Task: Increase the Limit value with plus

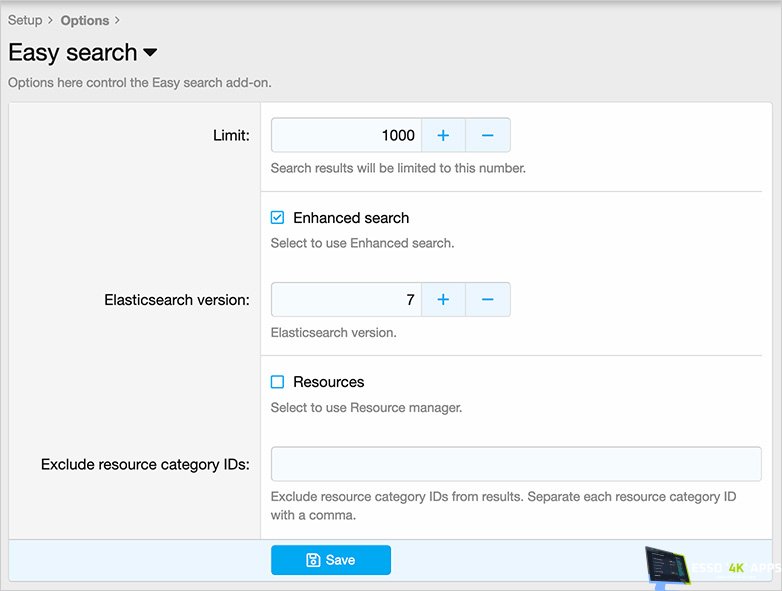Action: [443, 135]
